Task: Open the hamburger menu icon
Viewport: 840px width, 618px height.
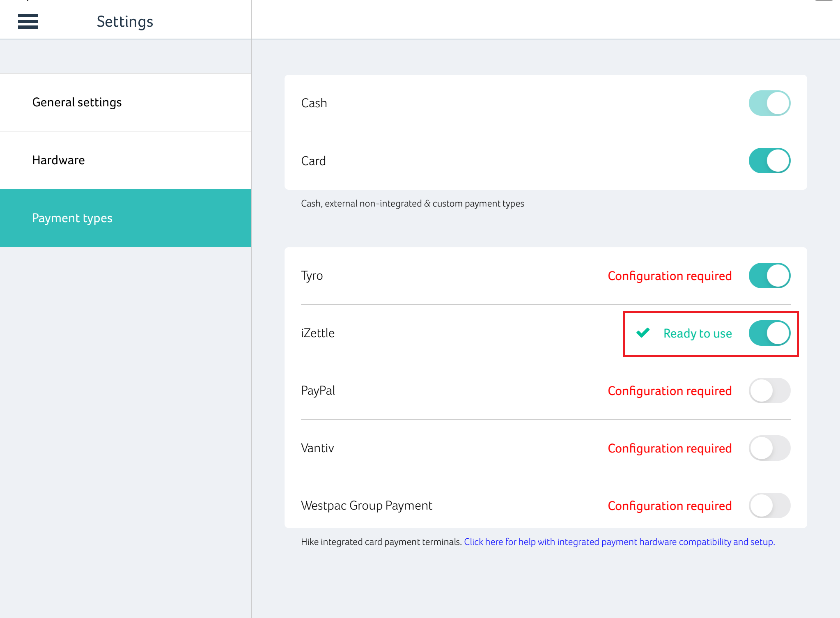Action: tap(28, 21)
